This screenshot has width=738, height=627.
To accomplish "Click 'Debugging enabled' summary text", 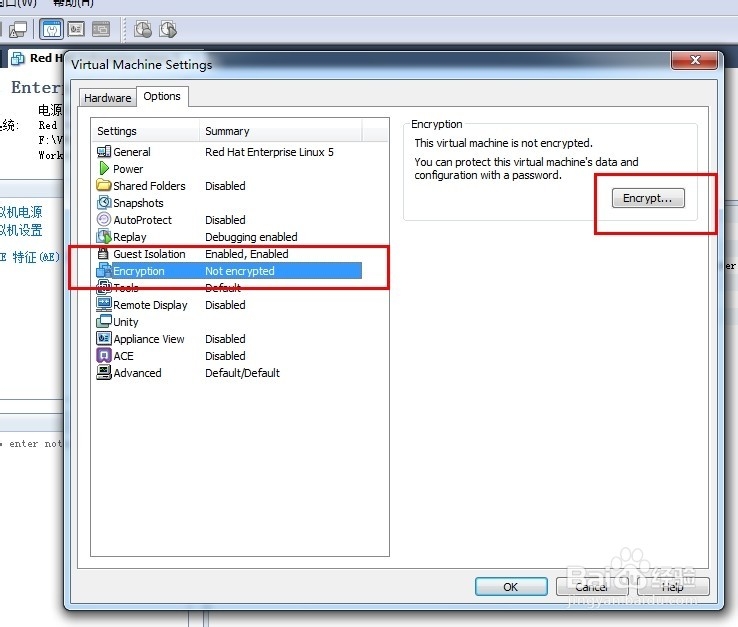I will click(251, 237).
